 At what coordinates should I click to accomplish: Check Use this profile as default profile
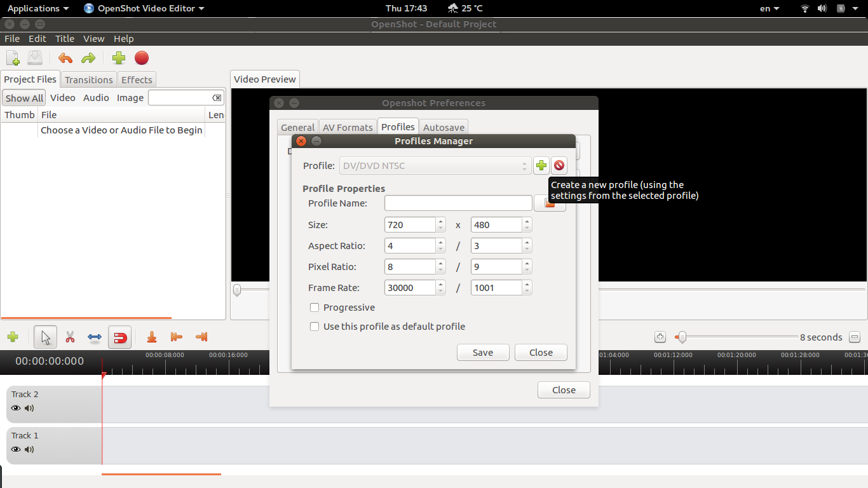click(x=315, y=327)
